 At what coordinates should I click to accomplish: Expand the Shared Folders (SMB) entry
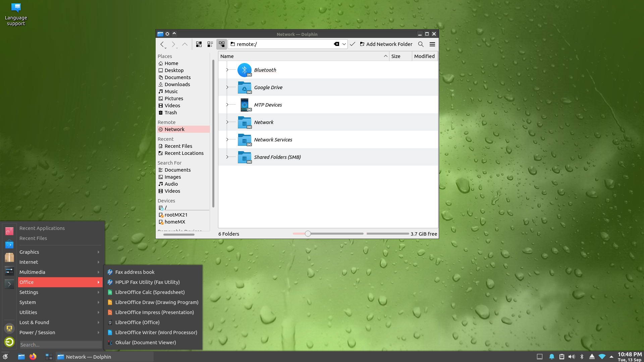(227, 157)
